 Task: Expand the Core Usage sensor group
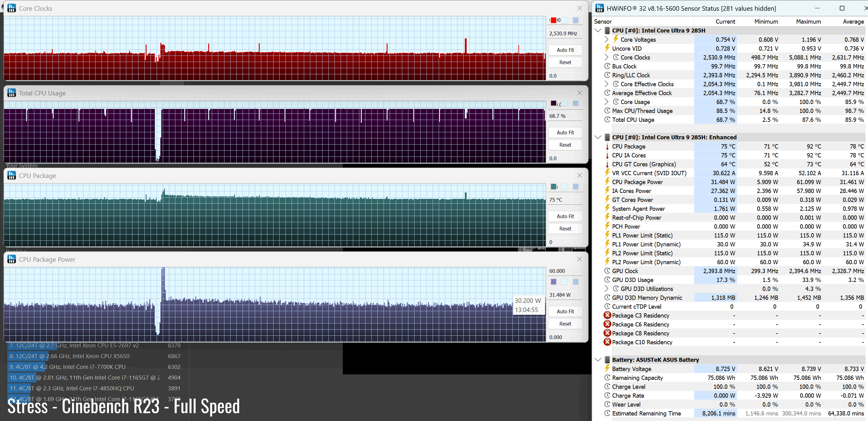click(606, 102)
